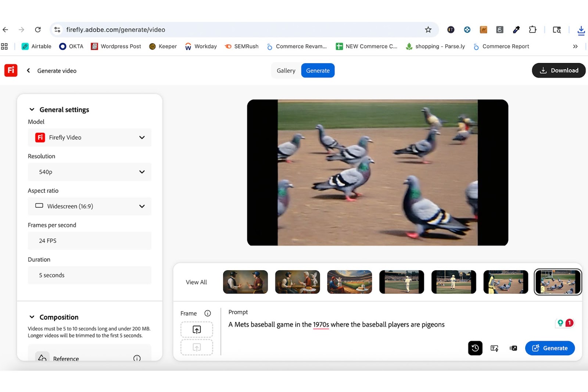
Task: Open the generation history clock icon
Action: (475, 348)
